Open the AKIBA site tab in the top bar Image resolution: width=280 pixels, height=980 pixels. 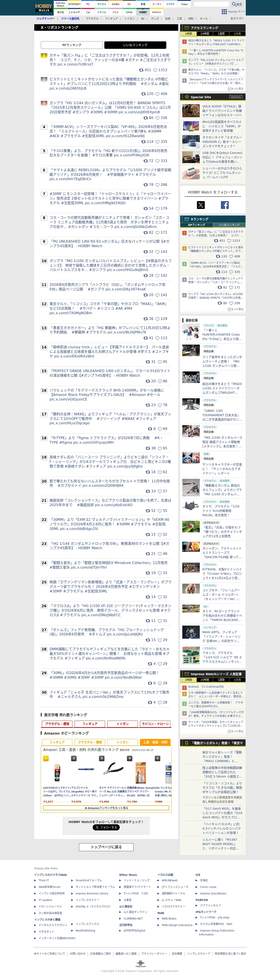pos(116,4)
